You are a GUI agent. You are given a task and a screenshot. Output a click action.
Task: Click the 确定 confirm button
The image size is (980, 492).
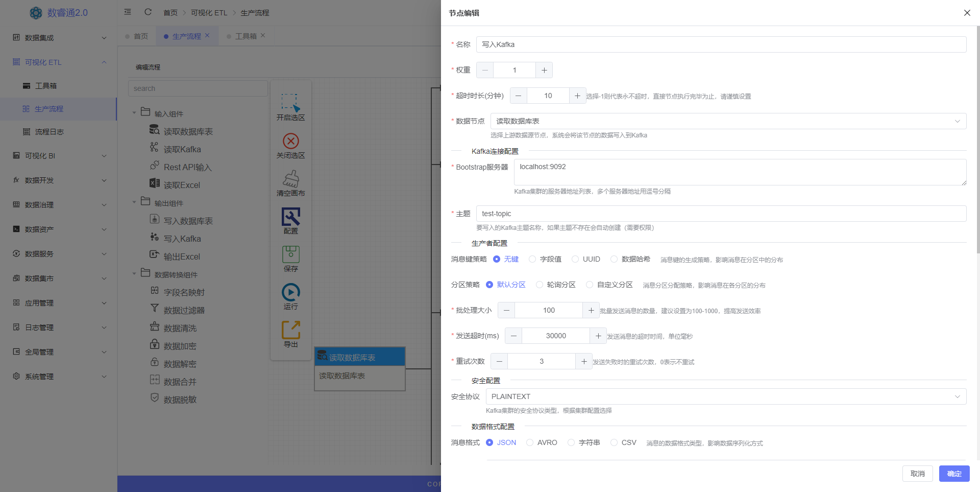point(954,474)
